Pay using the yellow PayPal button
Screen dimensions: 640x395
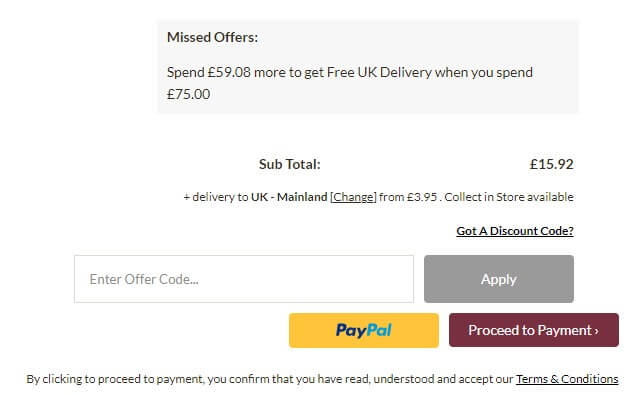[364, 330]
